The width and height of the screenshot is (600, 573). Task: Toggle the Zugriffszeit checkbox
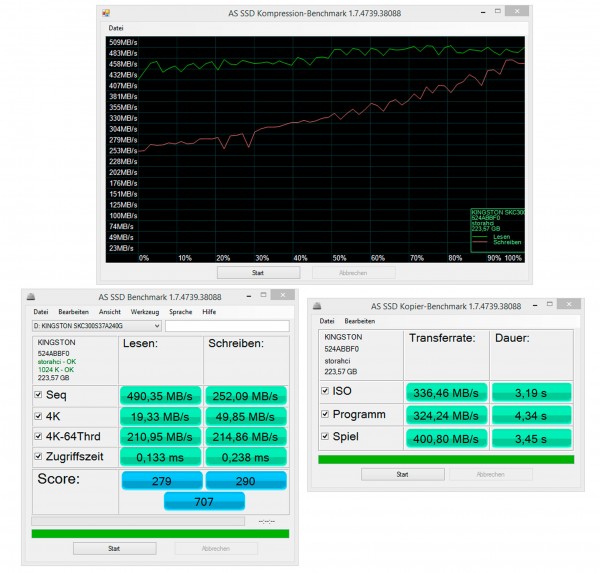tap(38, 456)
